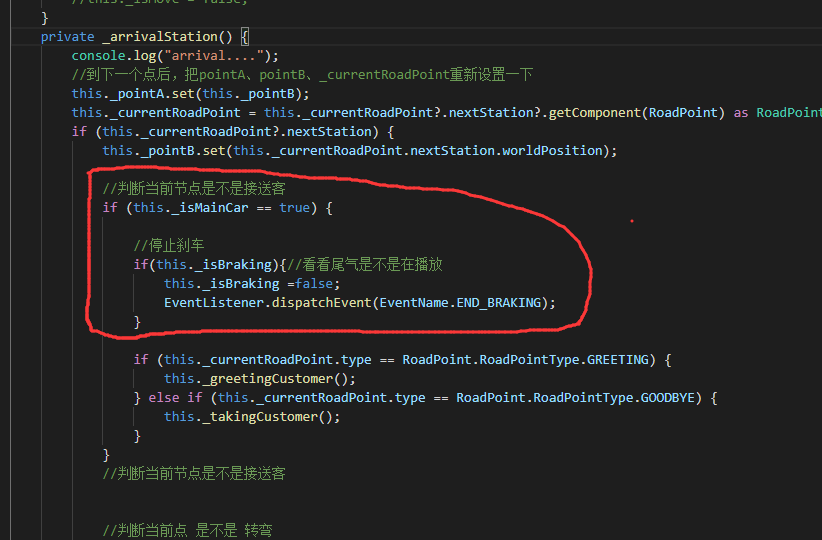822x540 pixels.
Task: Click the //停止刹车 comment
Action: [x=169, y=246]
